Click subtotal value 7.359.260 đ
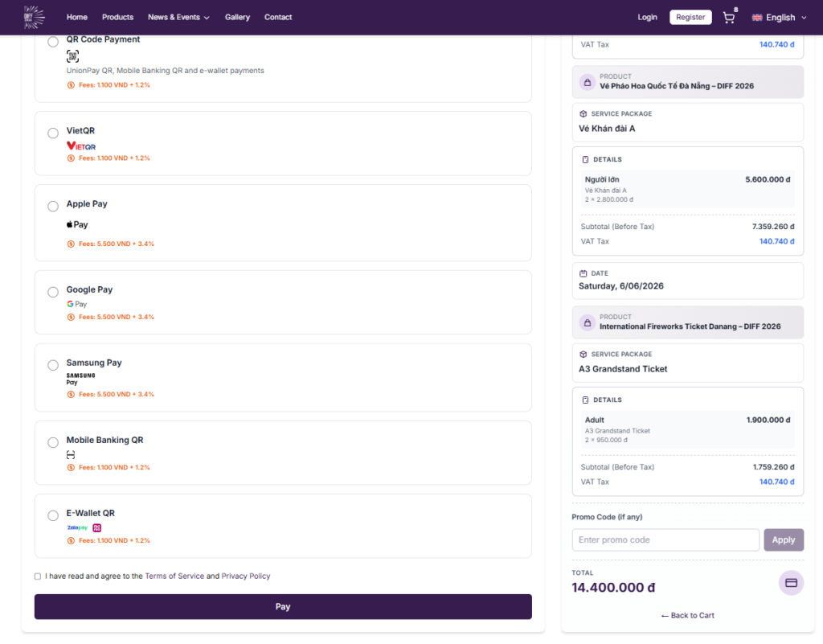823x644 pixels. coord(772,227)
